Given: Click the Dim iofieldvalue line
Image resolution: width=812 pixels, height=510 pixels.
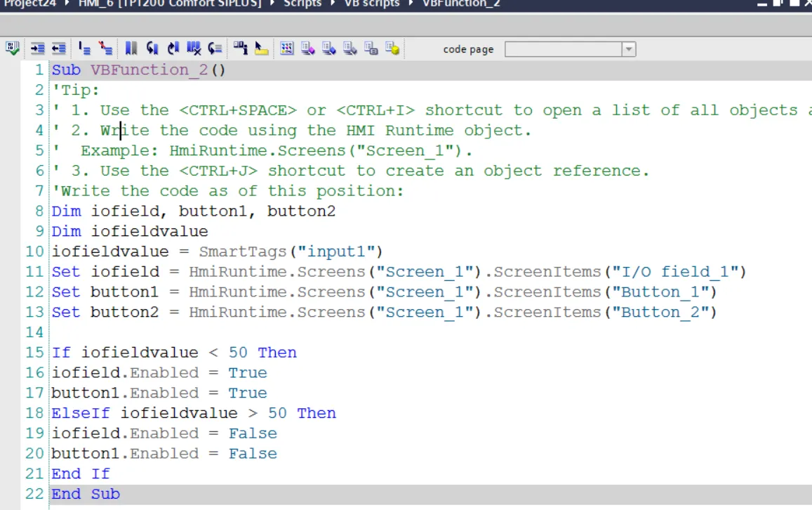Looking at the screenshot, I should tap(129, 232).
